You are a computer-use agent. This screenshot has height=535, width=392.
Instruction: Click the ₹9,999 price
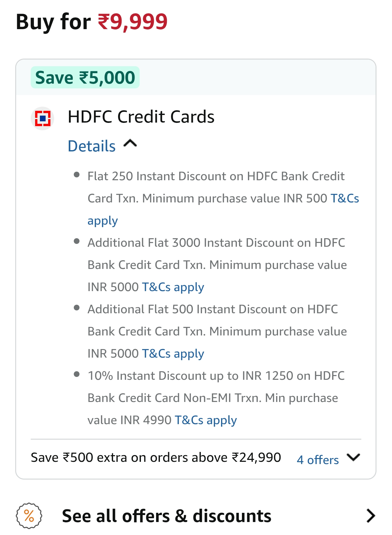[x=132, y=22]
